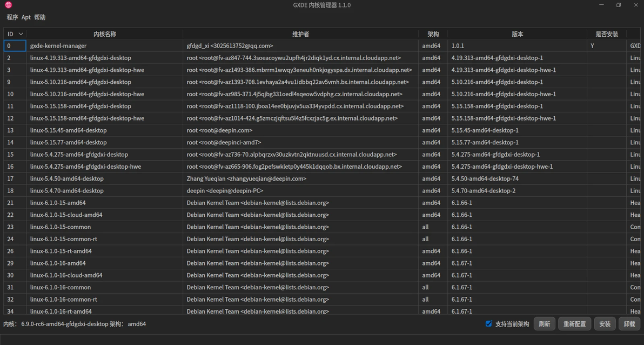Toggle 支持当前架构 checkbox
The width and height of the screenshot is (644, 345).
click(489, 323)
